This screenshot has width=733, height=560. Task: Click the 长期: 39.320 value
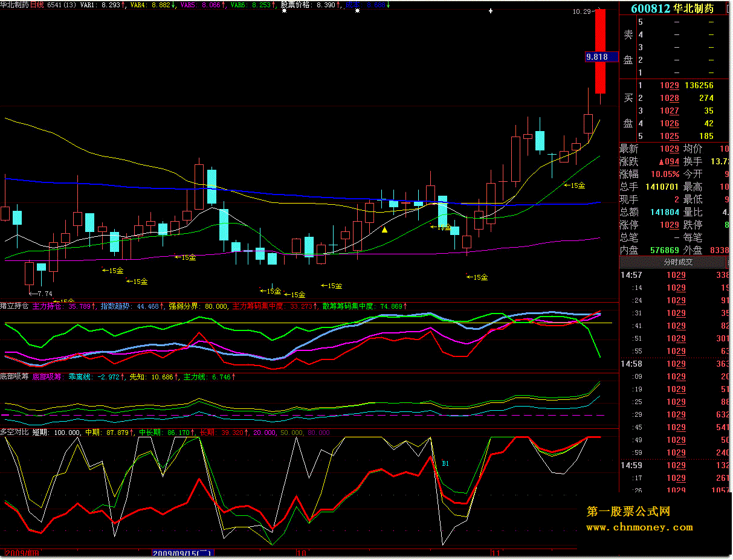pyautogui.click(x=224, y=433)
